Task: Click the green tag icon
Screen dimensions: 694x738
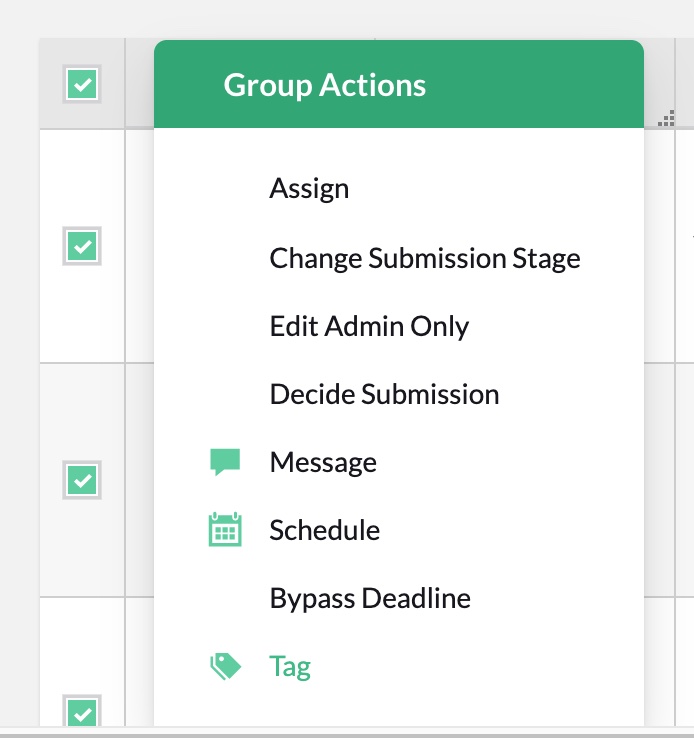Action: (x=225, y=666)
